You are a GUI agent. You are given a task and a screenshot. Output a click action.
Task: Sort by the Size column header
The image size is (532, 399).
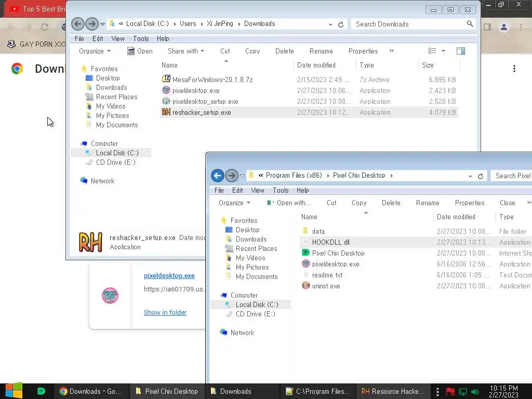tap(439, 65)
